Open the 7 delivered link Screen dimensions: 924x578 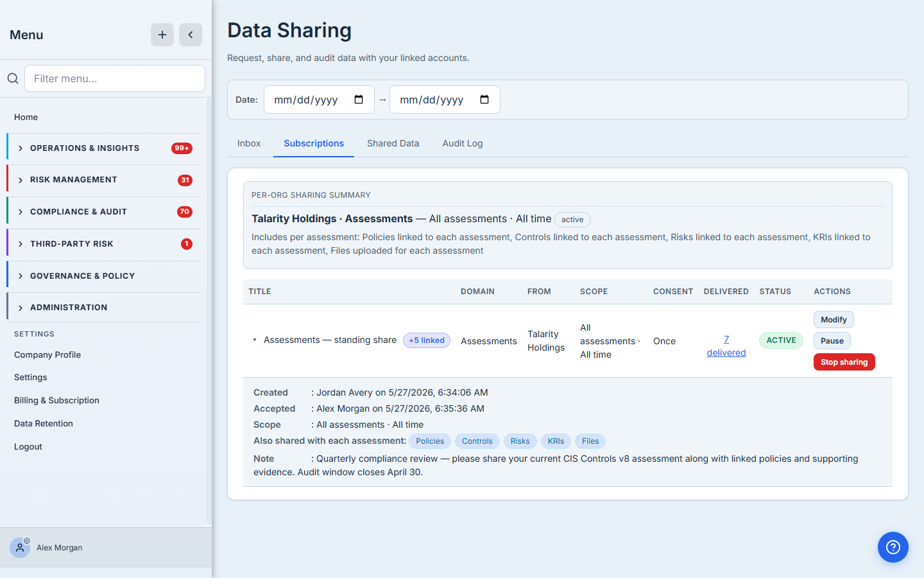tap(726, 346)
